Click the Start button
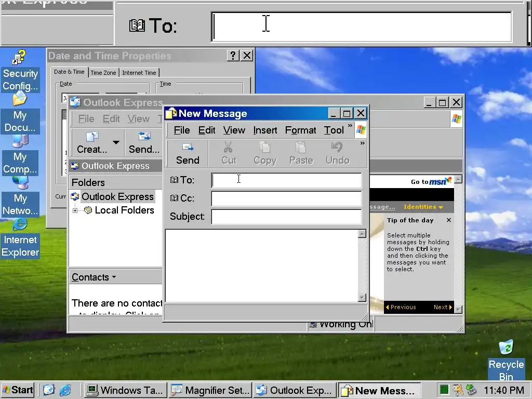This screenshot has width=532, height=399. pos(18,390)
